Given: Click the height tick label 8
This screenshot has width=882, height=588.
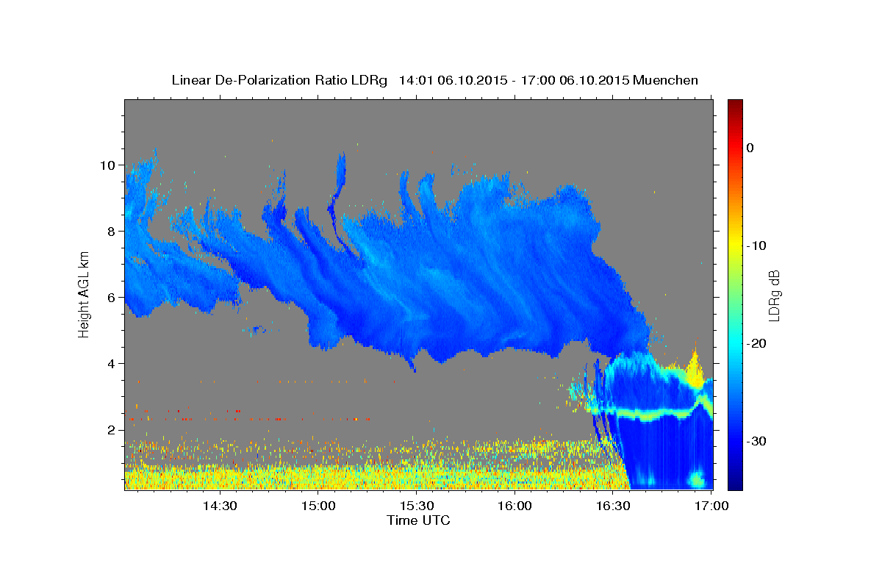Looking at the screenshot, I should pos(111,232).
